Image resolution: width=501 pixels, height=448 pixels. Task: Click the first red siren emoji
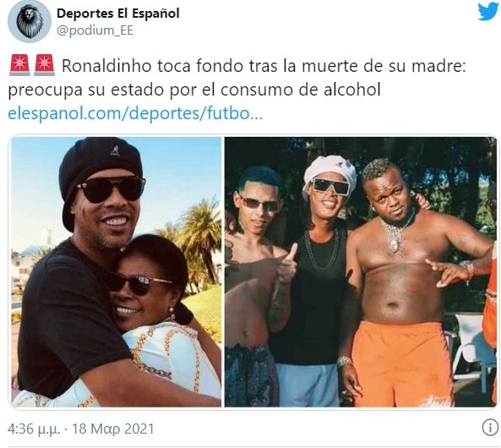[19, 65]
